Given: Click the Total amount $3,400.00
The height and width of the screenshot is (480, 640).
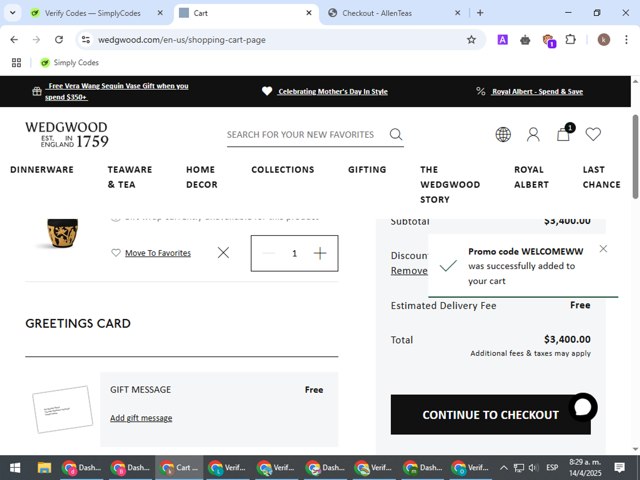Looking at the screenshot, I should pyautogui.click(x=567, y=339).
